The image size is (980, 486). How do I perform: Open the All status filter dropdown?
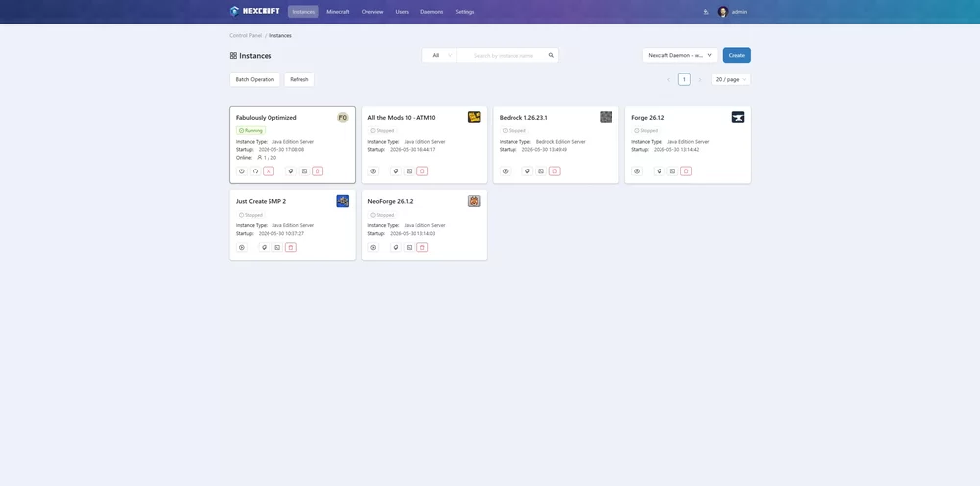[x=439, y=55]
